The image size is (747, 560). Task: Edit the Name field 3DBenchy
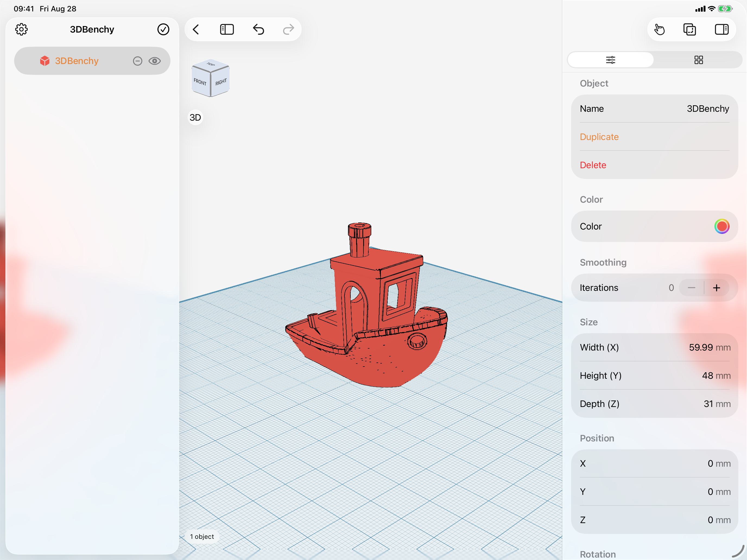[654, 109]
